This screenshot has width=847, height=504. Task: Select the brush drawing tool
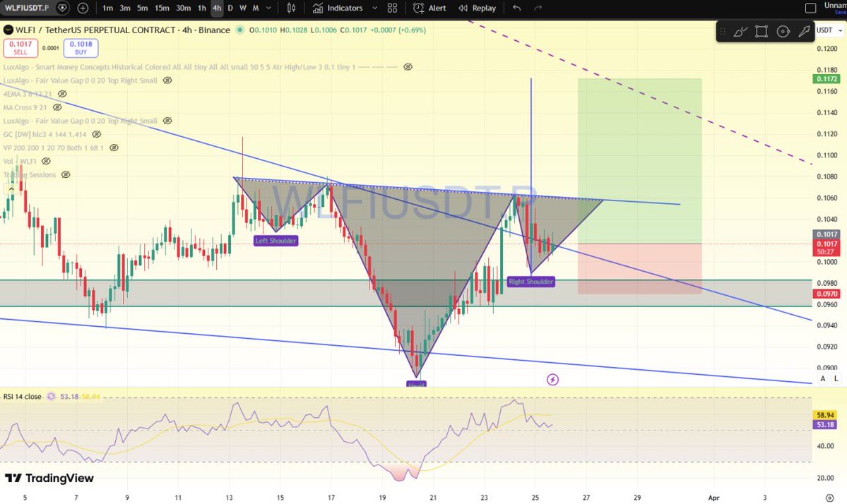[x=741, y=32]
